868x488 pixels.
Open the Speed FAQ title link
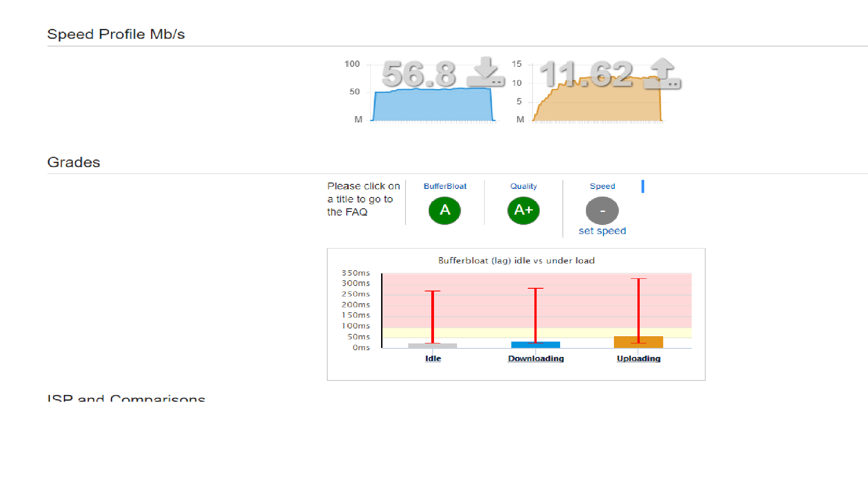pos(602,186)
